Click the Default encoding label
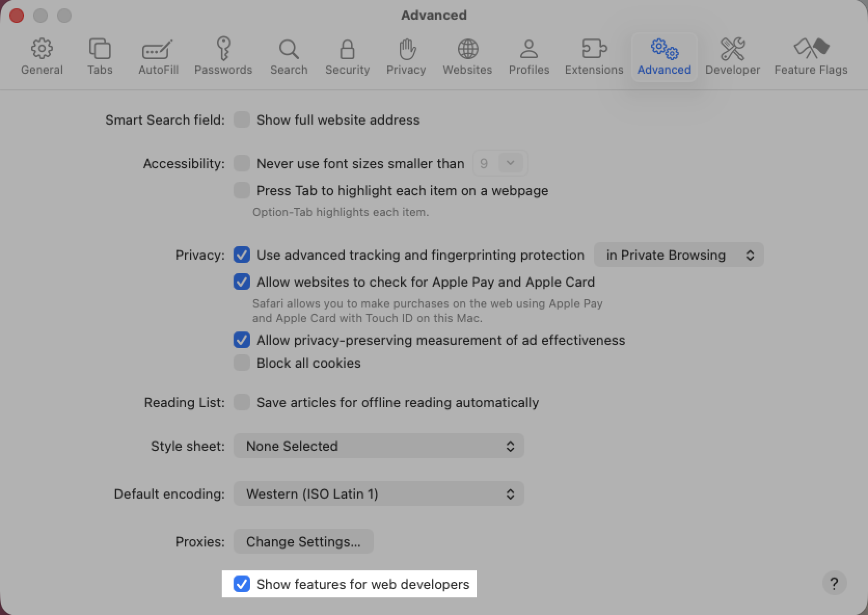 tap(170, 494)
